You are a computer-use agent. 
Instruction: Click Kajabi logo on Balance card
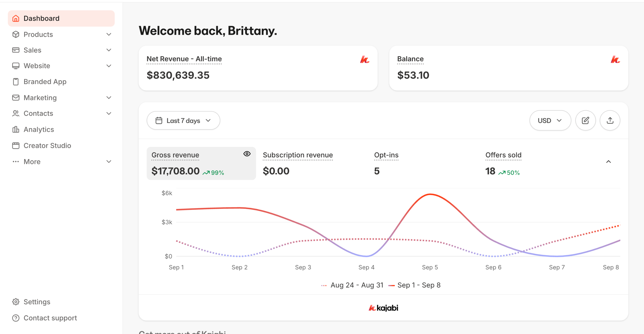point(615,59)
